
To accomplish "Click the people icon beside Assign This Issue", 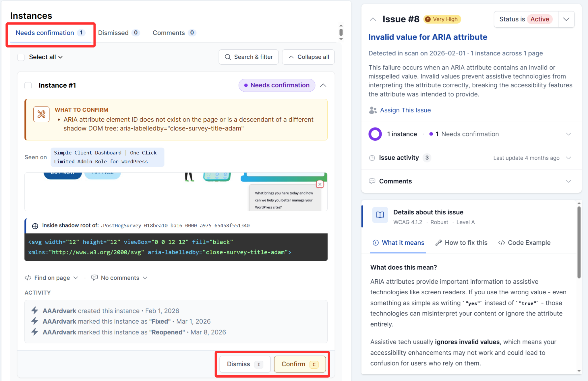I will point(373,110).
